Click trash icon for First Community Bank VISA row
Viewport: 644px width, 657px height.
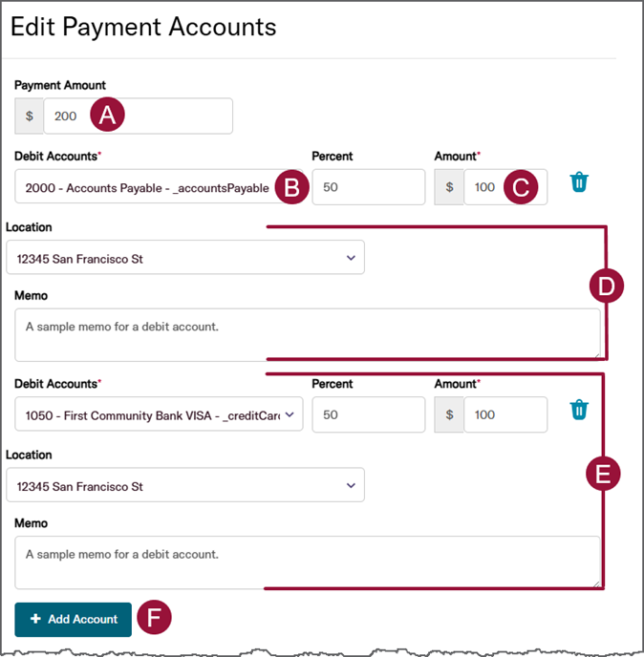click(x=578, y=410)
